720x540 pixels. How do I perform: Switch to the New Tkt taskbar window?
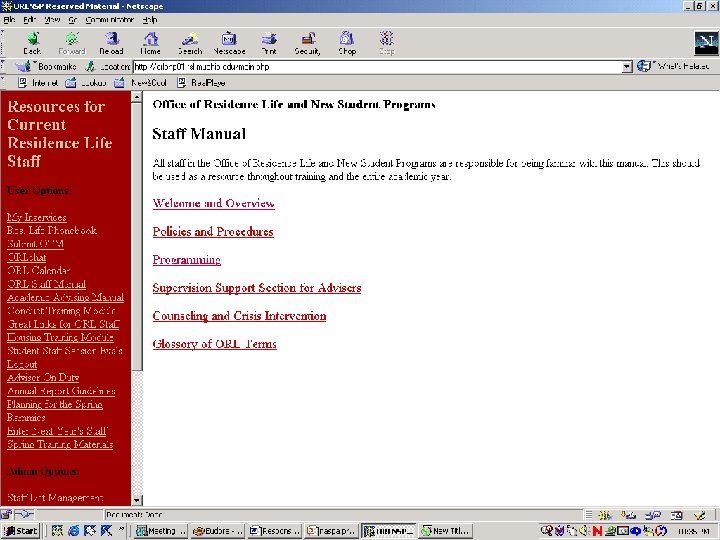pos(445,531)
